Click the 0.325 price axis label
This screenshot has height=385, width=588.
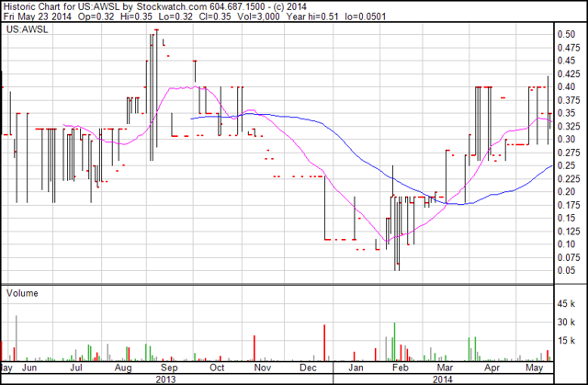tap(569, 126)
